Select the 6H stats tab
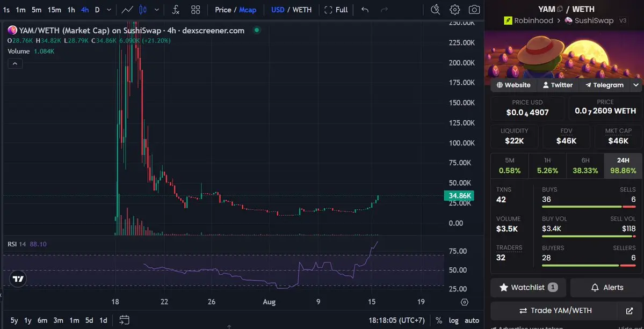Viewport: 644px width, 329px height. tap(585, 166)
